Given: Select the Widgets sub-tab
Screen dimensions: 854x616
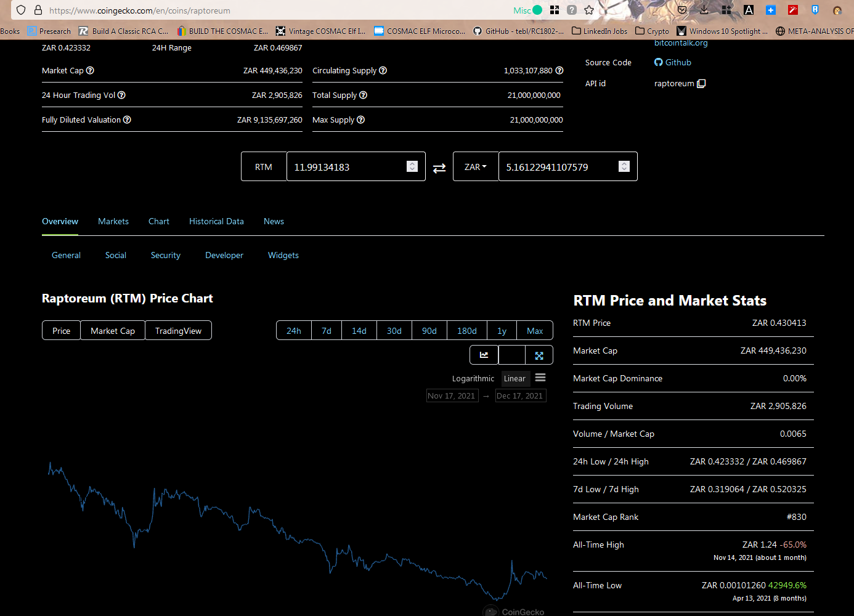Looking at the screenshot, I should 283,255.
